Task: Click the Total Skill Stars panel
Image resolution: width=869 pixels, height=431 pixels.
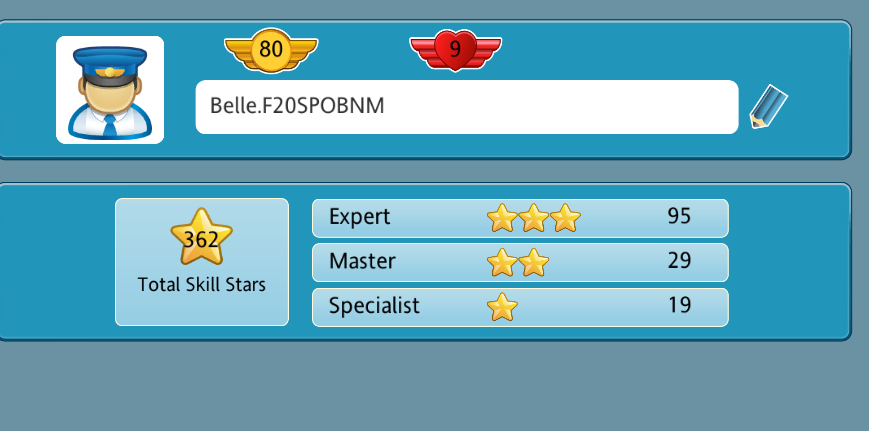Action: [x=202, y=262]
